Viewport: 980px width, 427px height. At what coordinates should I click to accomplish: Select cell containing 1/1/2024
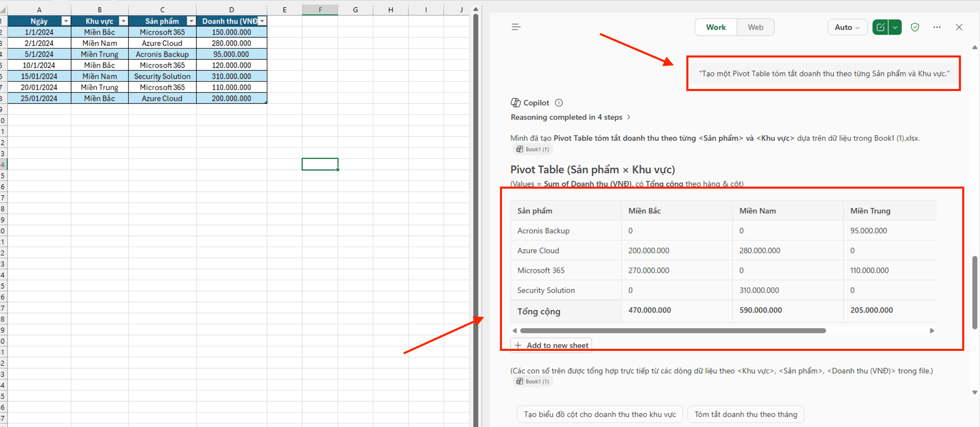coord(39,32)
